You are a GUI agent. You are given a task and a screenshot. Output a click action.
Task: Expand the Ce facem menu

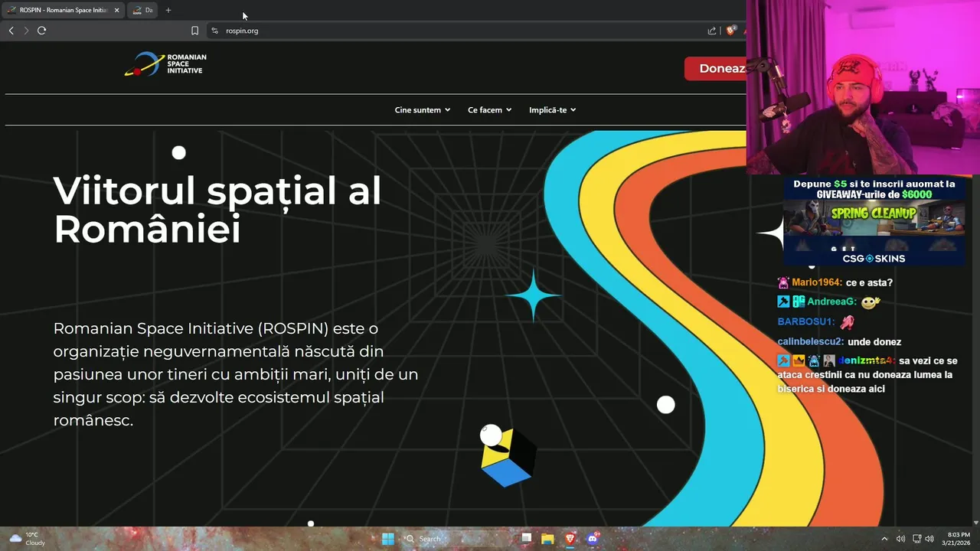click(x=490, y=110)
